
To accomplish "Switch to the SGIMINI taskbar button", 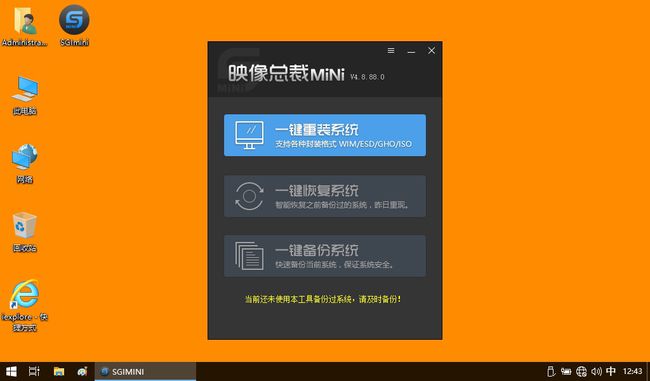I will pyautogui.click(x=145, y=371).
